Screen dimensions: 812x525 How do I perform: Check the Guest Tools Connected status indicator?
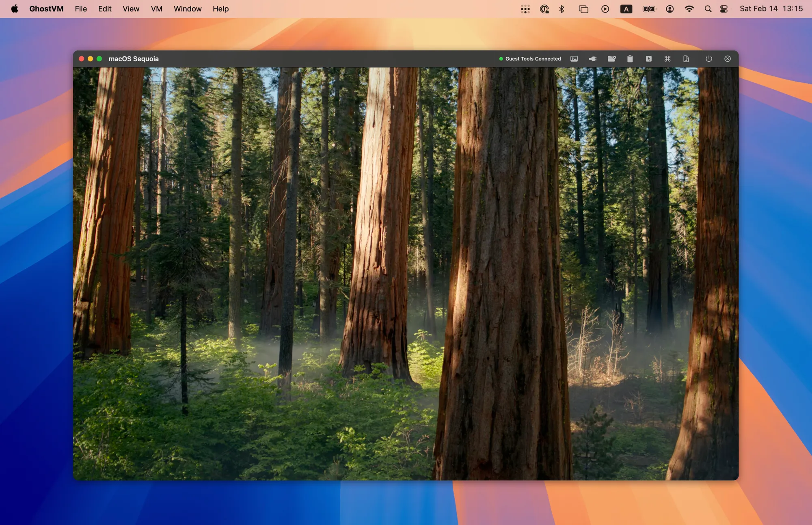tap(530, 58)
